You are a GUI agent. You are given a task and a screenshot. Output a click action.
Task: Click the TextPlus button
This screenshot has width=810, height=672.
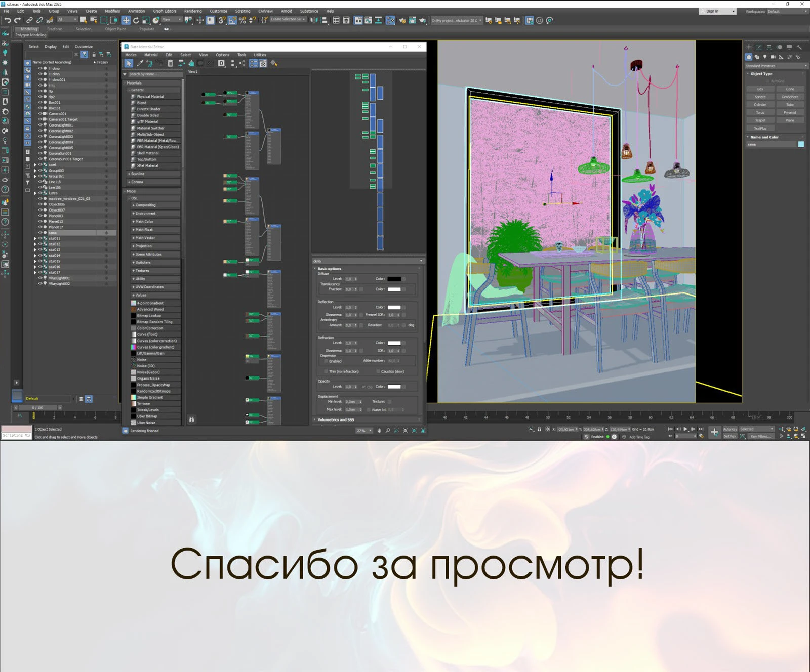point(760,129)
